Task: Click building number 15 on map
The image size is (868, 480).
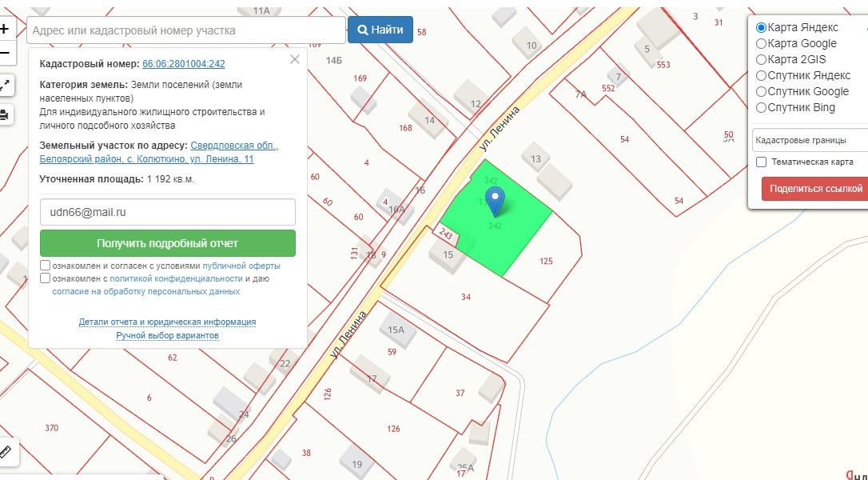Action: coord(448,255)
